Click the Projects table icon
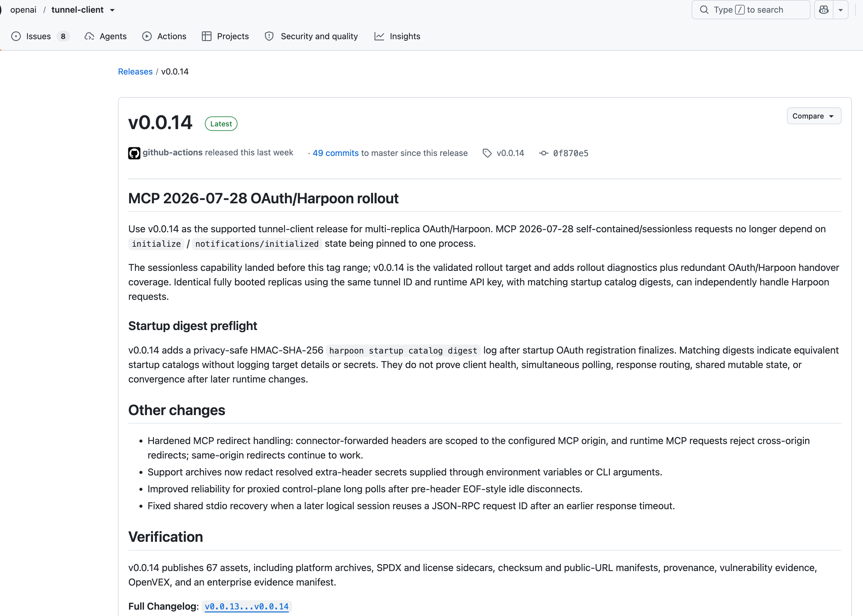 [206, 37]
